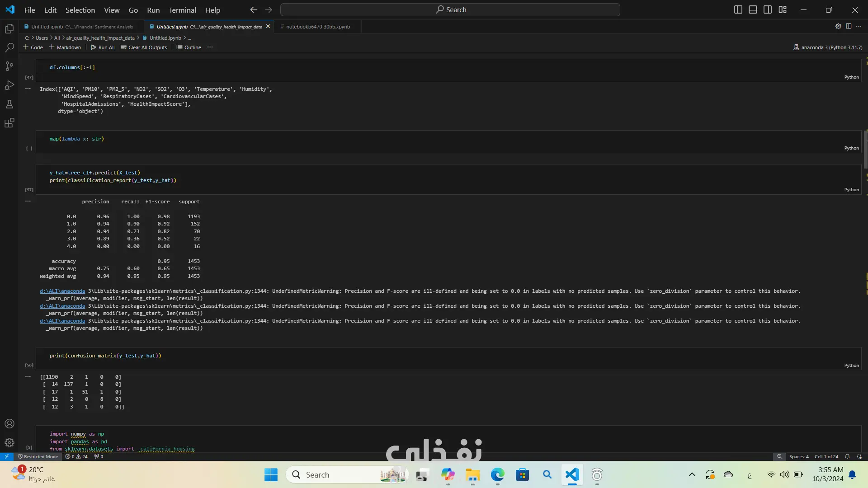Click the editor vertical scrollbar thumb
The height and width of the screenshot is (488, 868).
[865, 149]
